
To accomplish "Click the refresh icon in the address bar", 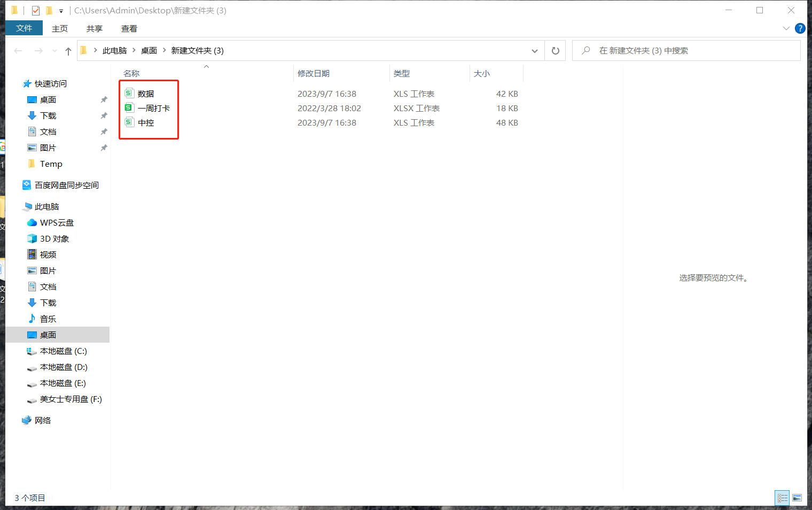I will pos(555,50).
